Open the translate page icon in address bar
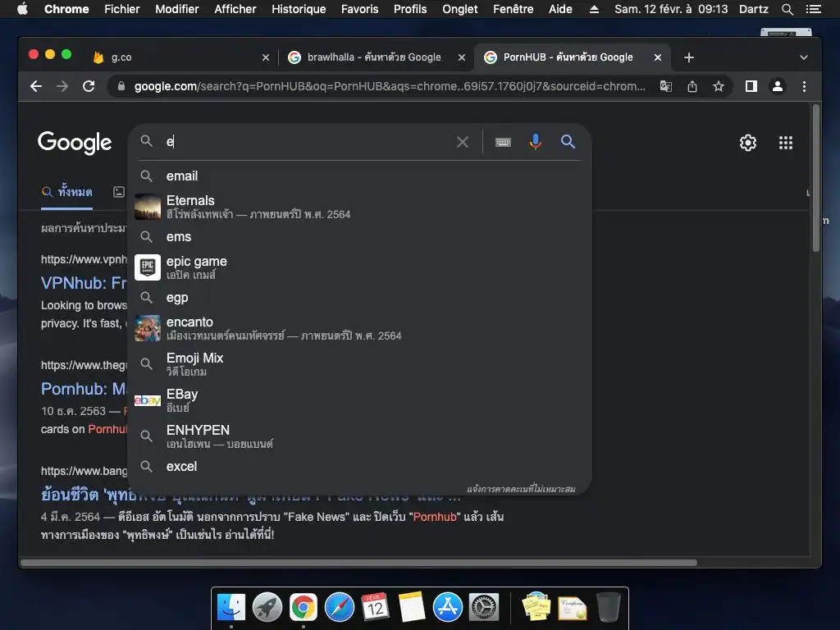The width and height of the screenshot is (840, 630). pyautogui.click(x=666, y=86)
